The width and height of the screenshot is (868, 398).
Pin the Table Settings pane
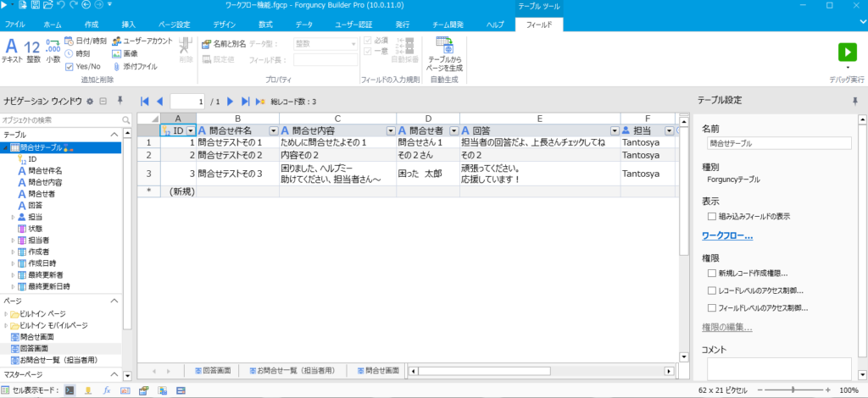click(854, 101)
